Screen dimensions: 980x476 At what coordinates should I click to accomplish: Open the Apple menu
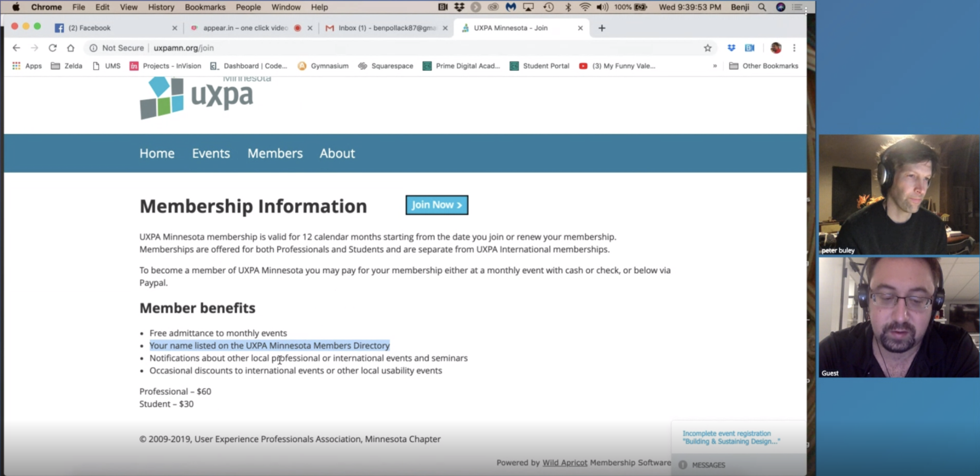coord(16,7)
